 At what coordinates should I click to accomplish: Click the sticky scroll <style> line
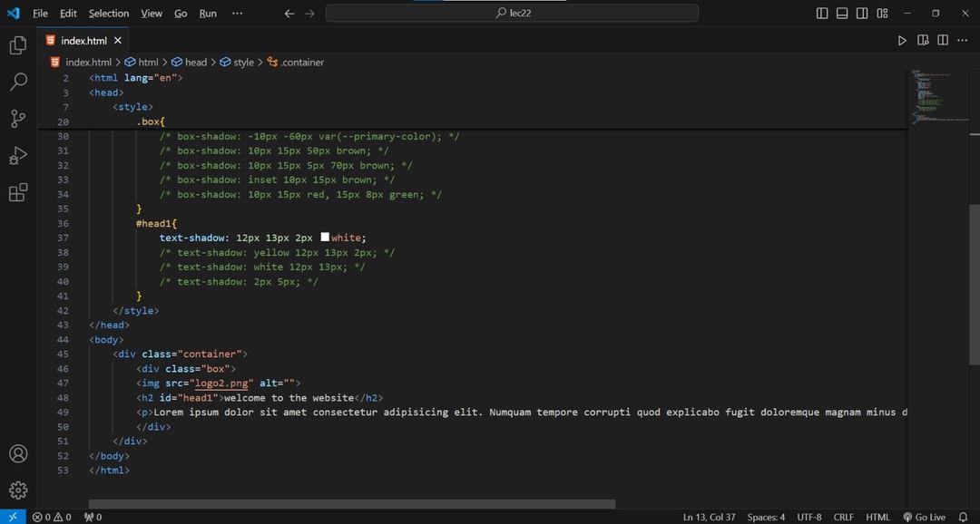(132, 107)
